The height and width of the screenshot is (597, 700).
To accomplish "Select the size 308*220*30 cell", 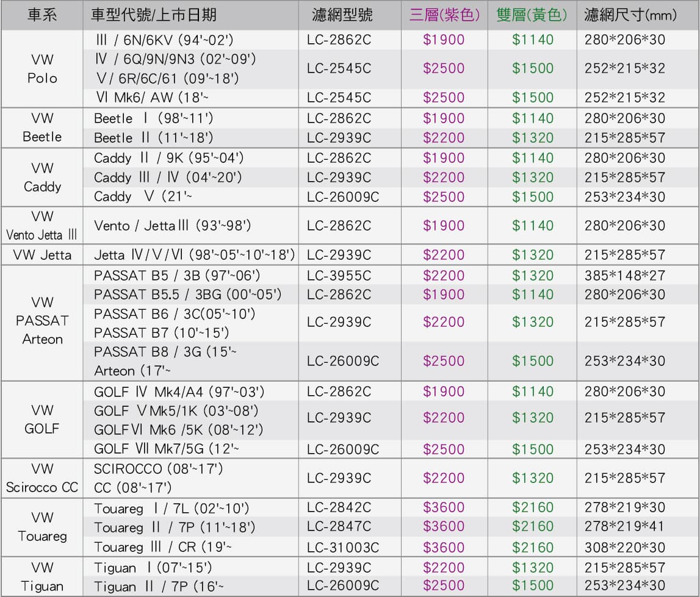I will click(x=625, y=548).
